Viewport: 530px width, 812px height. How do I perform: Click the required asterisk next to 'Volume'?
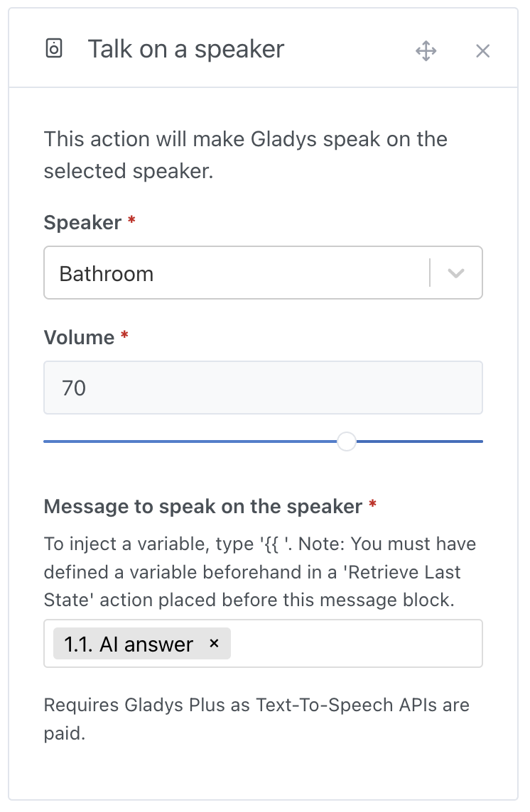(x=123, y=336)
